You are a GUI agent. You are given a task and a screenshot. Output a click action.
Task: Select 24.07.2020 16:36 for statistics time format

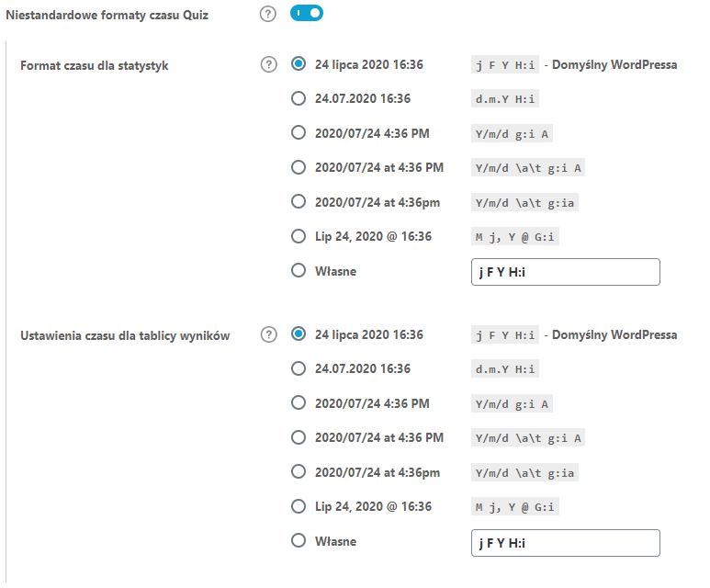point(298,98)
